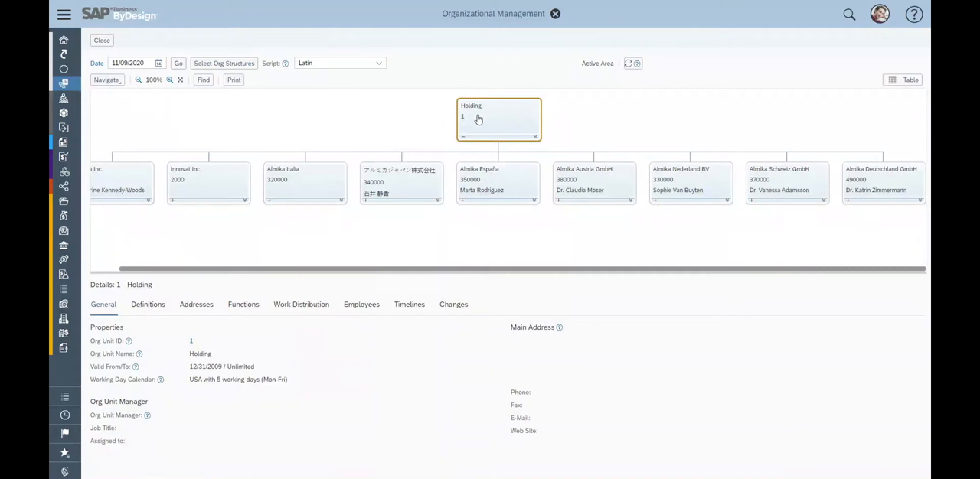Open the flag icon in sidebar

point(65,433)
